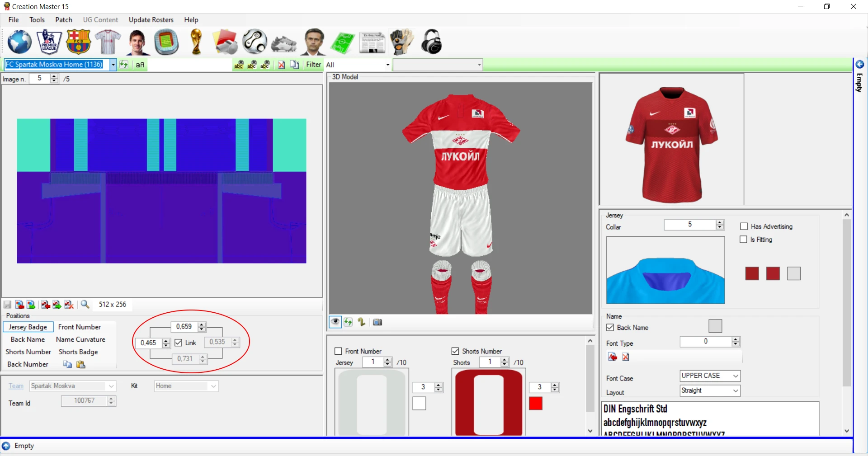Open the Patch menu
The height and width of the screenshot is (456, 868).
[x=64, y=20]
